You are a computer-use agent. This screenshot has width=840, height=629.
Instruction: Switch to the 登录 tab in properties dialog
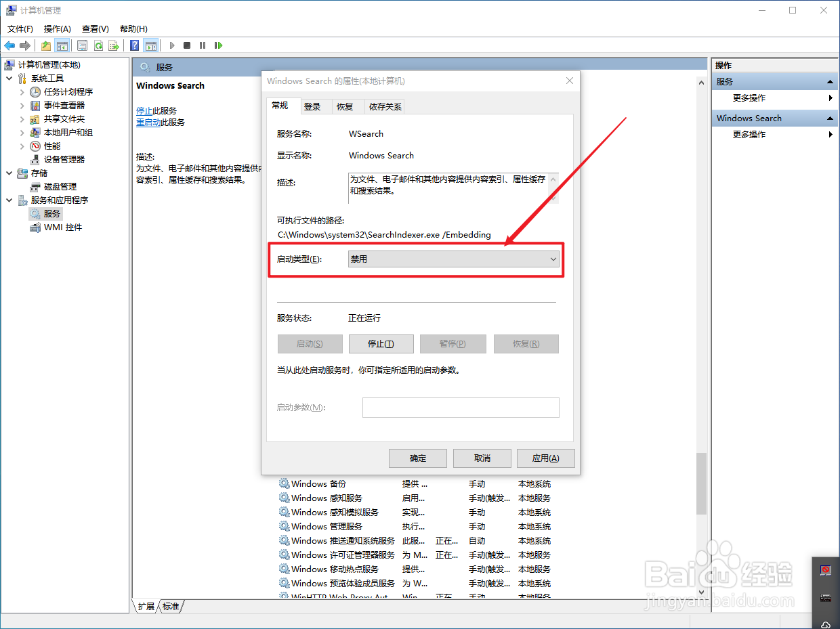[312, 107]
